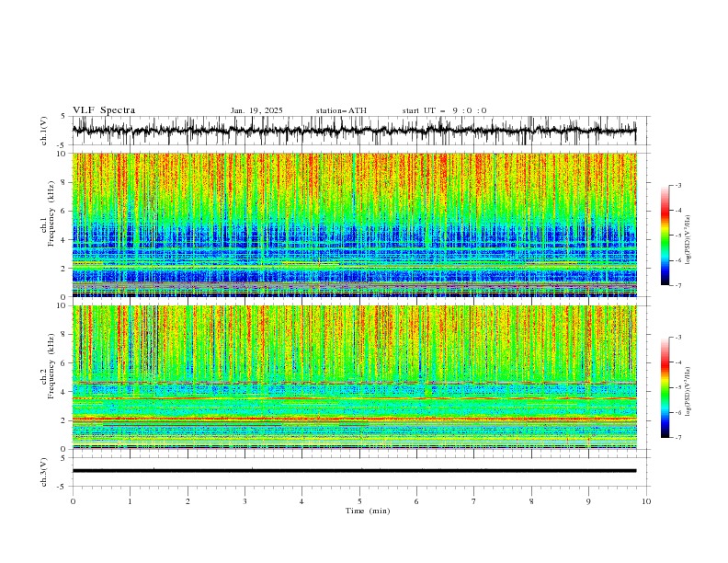Click the Time axis tick label '3'

[x=245, y=501]
